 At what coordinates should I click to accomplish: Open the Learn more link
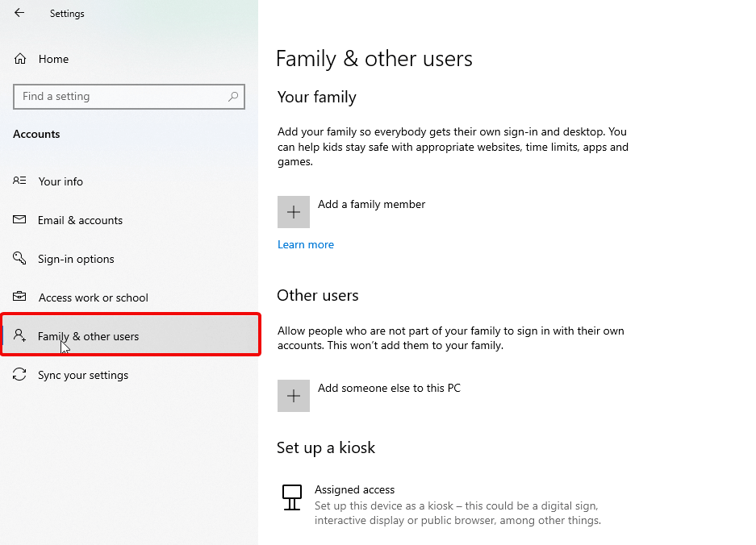[x=306, y=245]
